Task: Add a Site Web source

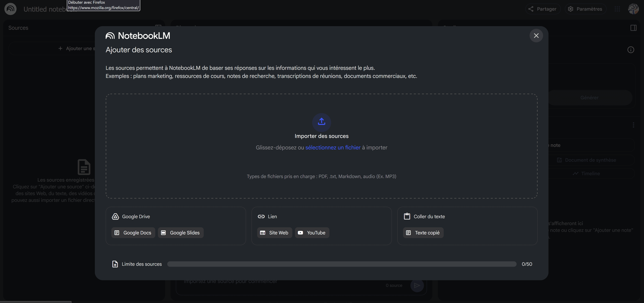Action: [x=275, y=233]
